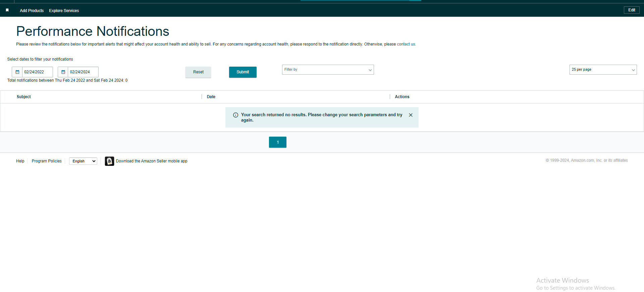Click the Reset button
The height and width of the screenshot is (292, 644).
coord(198,72)
